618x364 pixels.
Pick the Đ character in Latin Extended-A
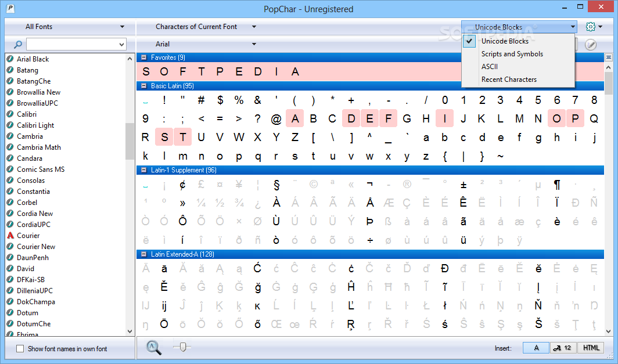[444, 269]
